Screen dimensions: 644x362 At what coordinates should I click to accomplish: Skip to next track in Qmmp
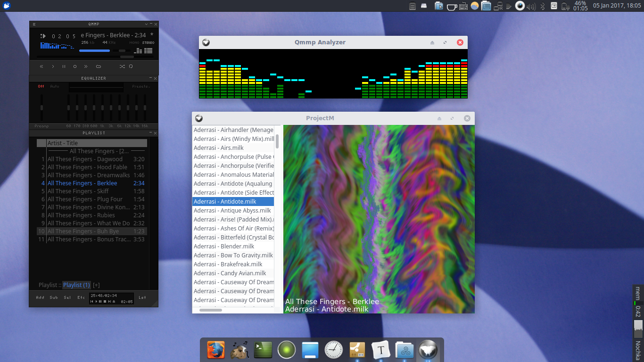pyautogui.click(x=86, y=66)
